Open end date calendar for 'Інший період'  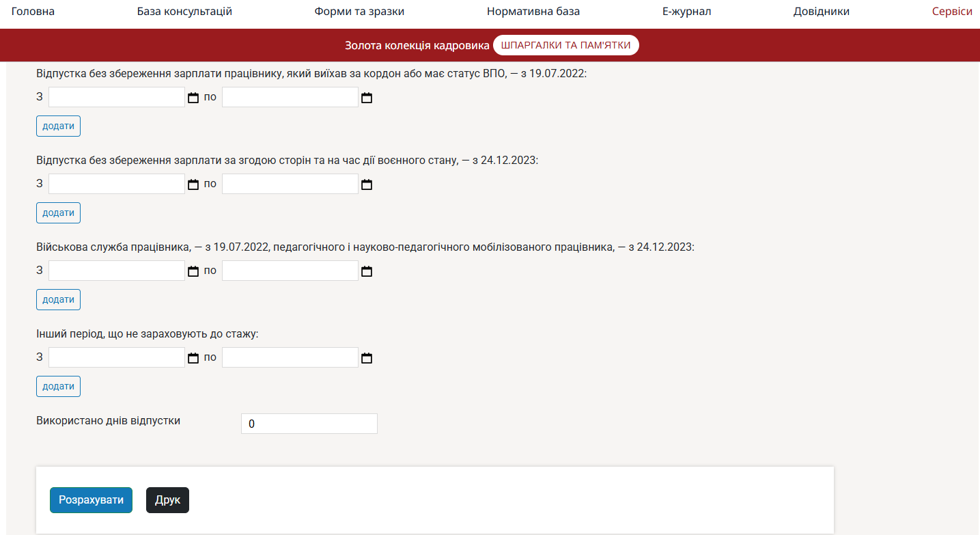pyautogui.click(x=367, y=358)
